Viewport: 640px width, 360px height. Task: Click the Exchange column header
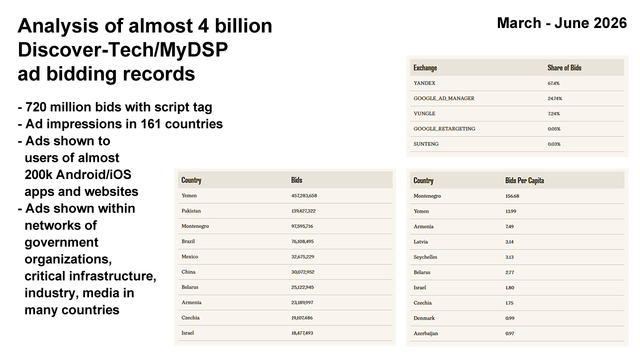(x=425, y=68)
